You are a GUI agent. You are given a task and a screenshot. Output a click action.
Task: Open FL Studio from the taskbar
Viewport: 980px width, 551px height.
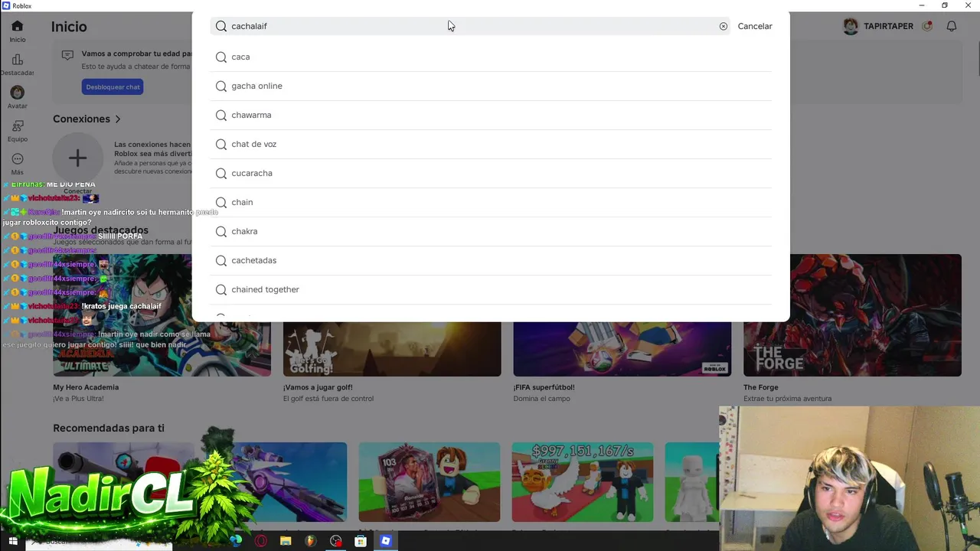310,541
